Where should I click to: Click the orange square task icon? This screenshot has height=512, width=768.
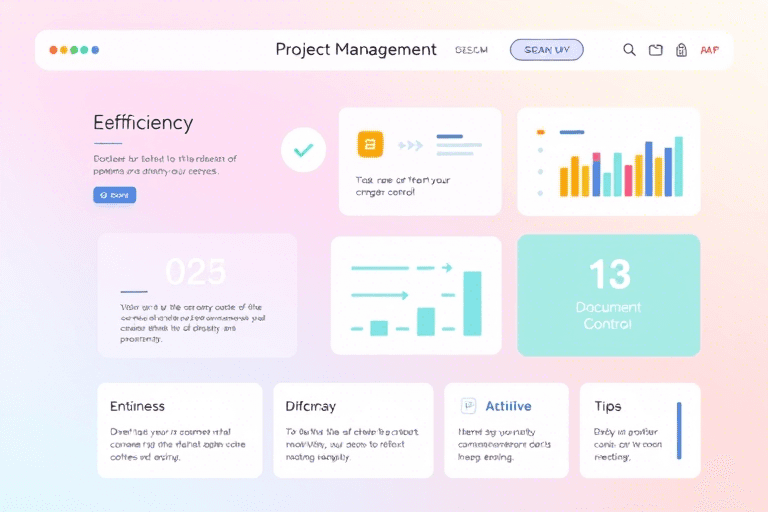tap(370, 145)
